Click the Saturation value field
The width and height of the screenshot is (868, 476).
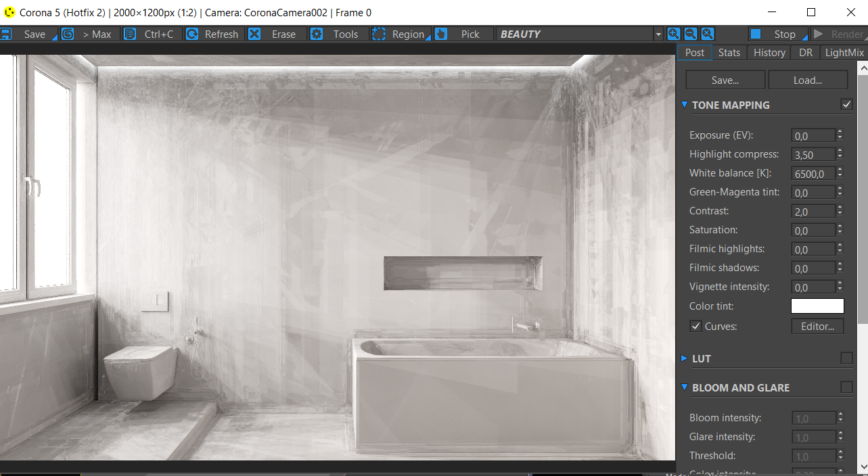813,231
